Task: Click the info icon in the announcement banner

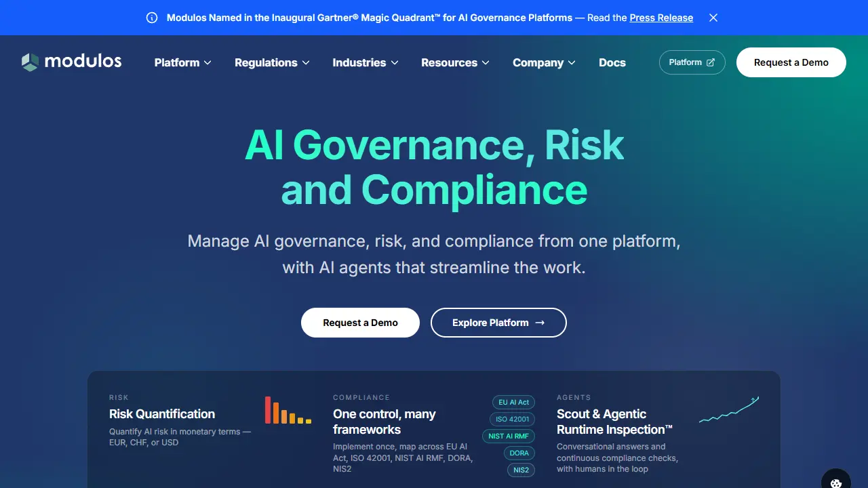Action: click(x=152, y=18)
